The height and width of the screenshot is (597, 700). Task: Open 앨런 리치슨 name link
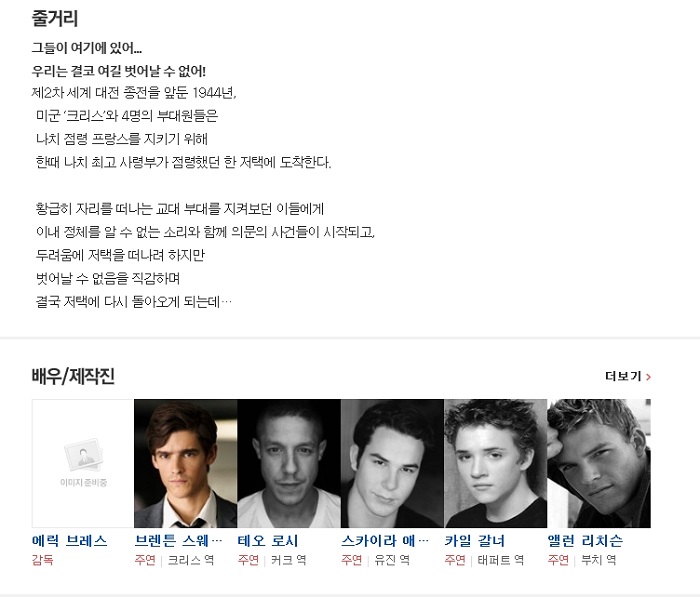(x=585, y=541)
